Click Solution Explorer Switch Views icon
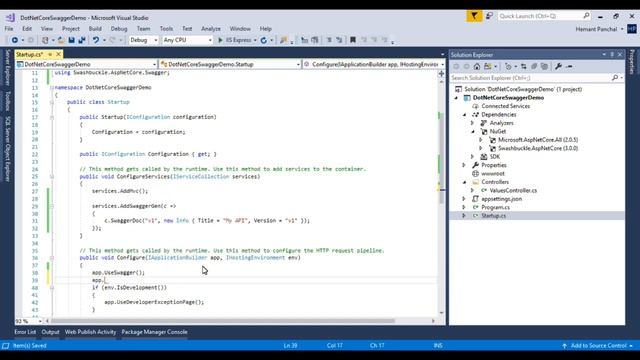Image resolution: width=640 pixels, height=360 pixels. coord(488,66)
